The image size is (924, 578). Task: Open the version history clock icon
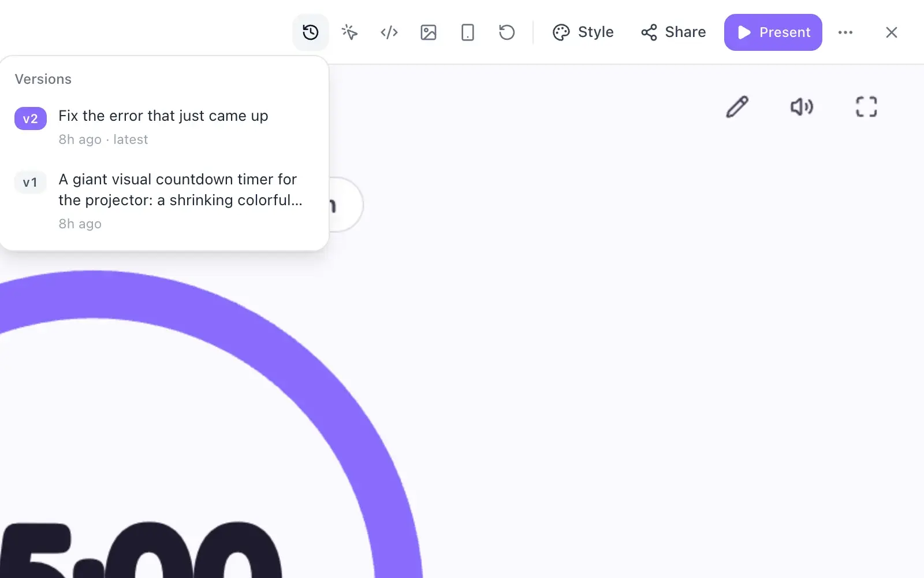pyautogui.click(x=311, y=32)
